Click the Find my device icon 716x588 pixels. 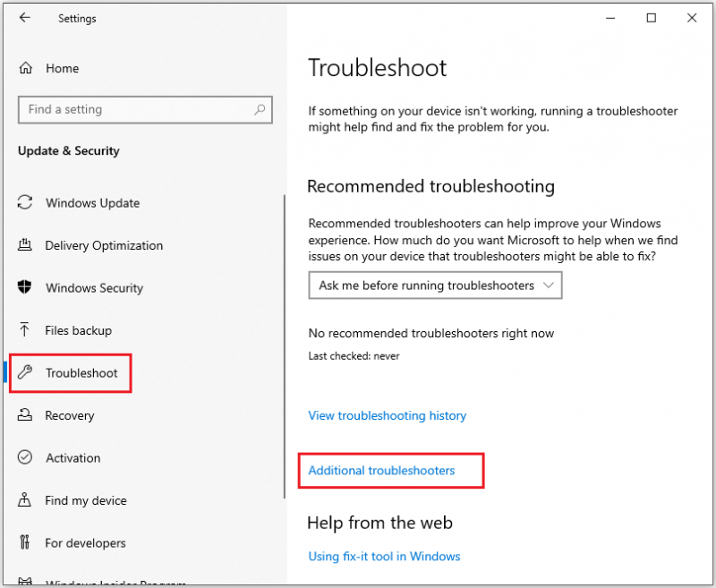pos(25,499)
